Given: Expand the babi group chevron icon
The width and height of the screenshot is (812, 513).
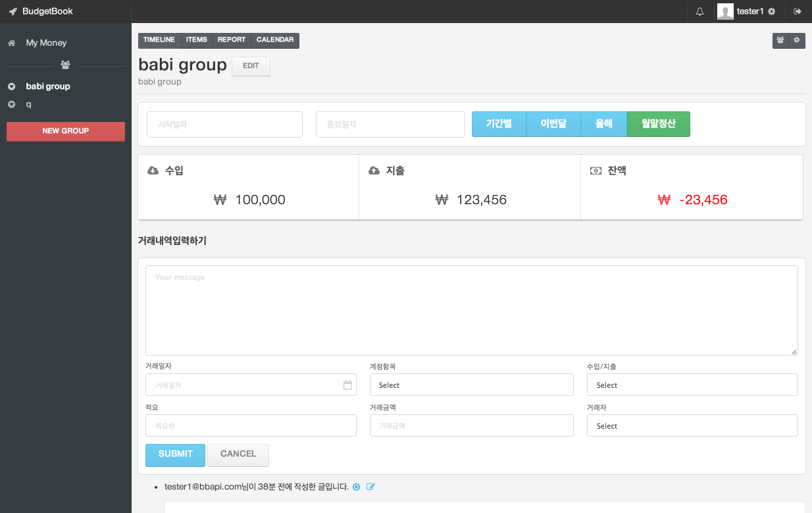Looking at the screenshot, I should 11,86.
